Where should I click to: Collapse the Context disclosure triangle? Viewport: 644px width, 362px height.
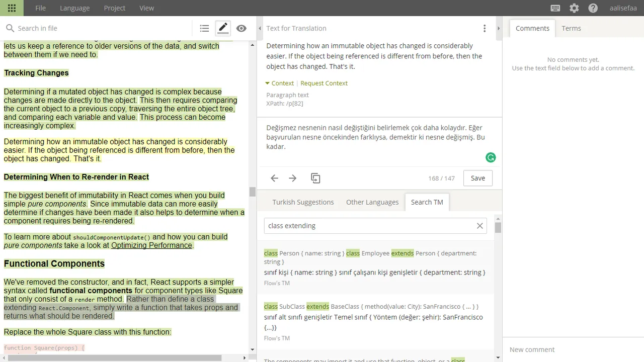(x=268, y=83)
